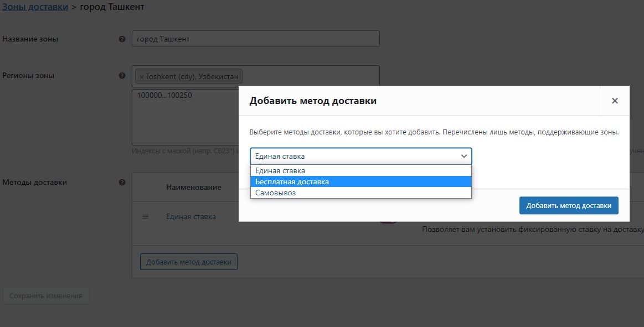Go back via the Зоны доставки breadcrumb
The width and height of the screenshot is (644, 327).
(35, 8)
